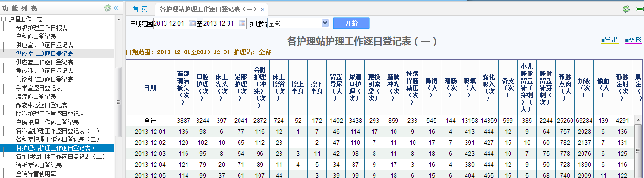Click the 留置导尿 column header
The image size is (644, 178).
click(336, 88)
